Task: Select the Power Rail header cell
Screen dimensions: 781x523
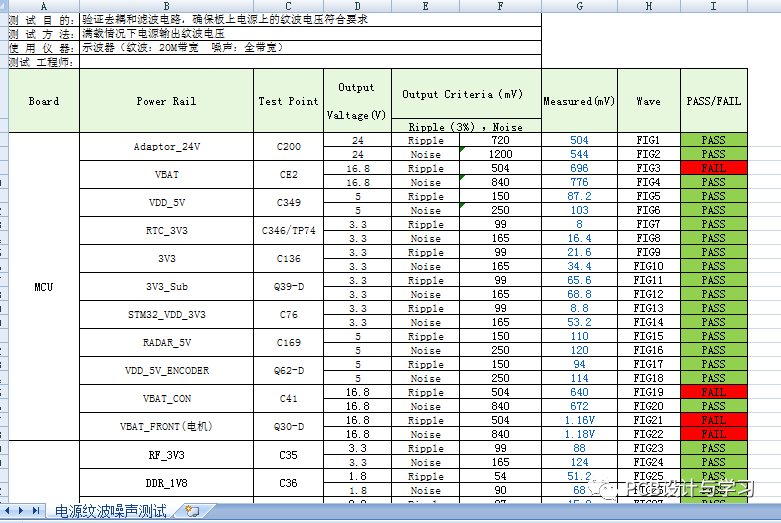Action: (x=166, y=101)
